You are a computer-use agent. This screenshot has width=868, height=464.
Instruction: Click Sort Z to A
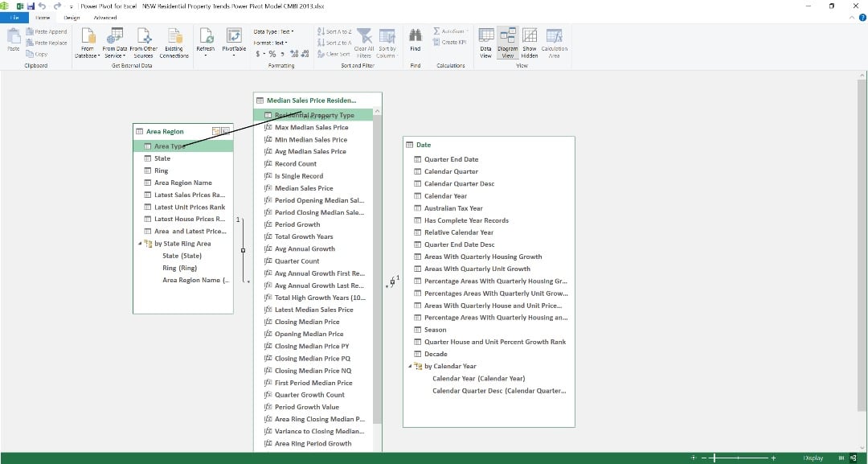(x=334, y=43)
